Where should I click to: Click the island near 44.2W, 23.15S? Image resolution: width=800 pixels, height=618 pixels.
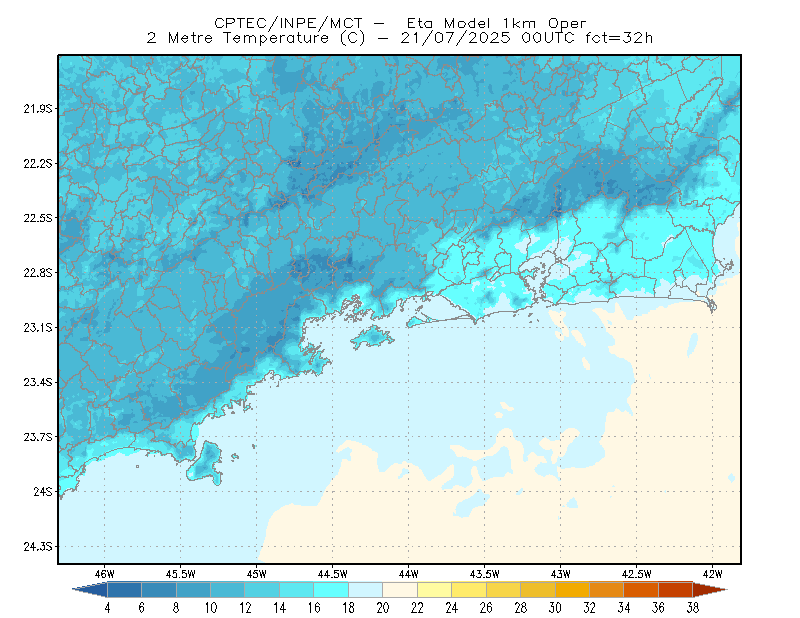[372, 337]
